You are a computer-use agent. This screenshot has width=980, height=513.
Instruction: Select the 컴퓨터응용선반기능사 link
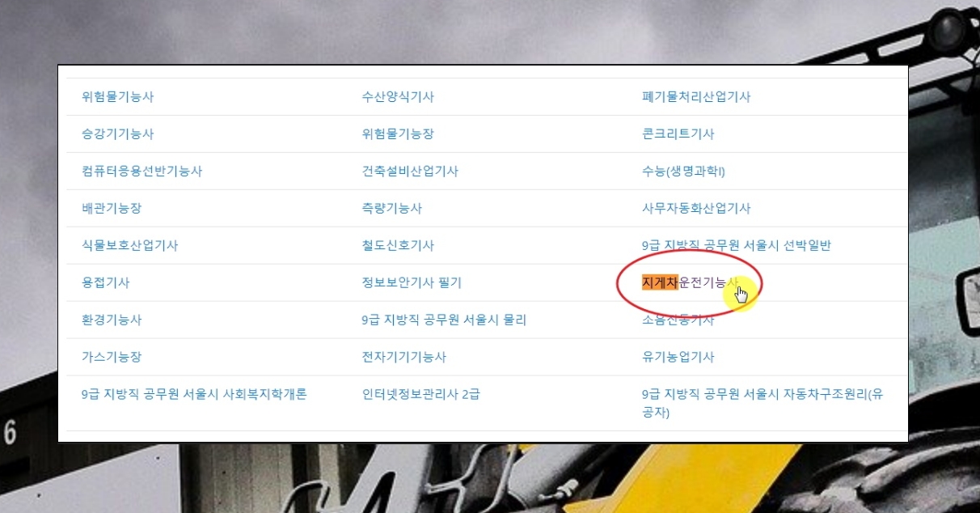pos(142,172)
